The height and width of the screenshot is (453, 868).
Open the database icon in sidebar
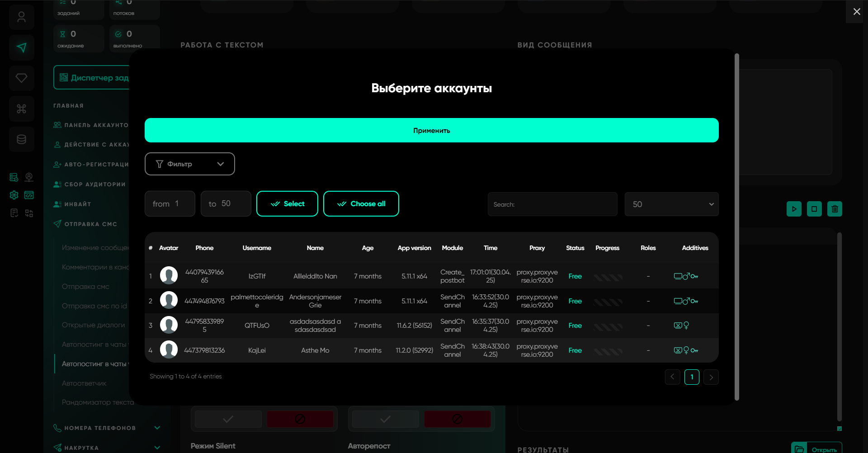coord(21,139)
